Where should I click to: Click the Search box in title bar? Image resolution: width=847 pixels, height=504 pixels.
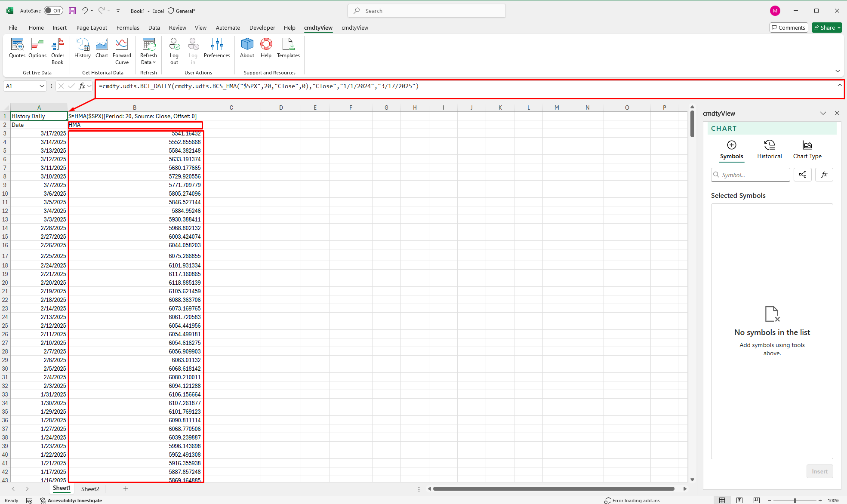427,11
